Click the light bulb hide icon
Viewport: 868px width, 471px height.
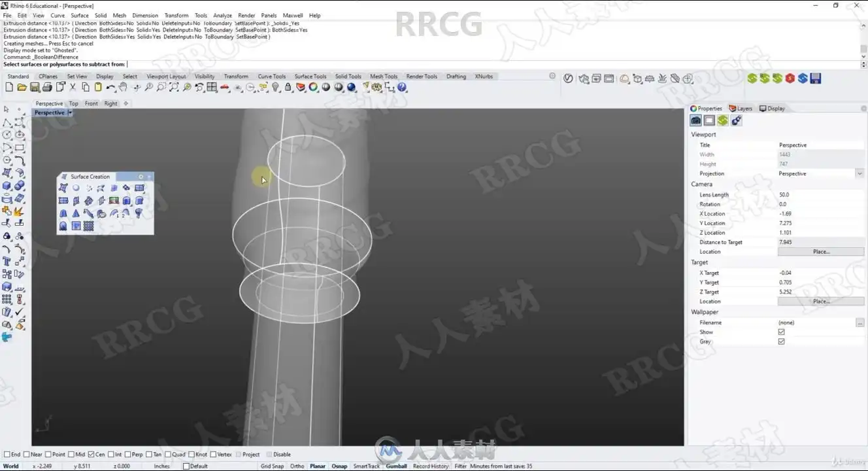tap(275, 87)
